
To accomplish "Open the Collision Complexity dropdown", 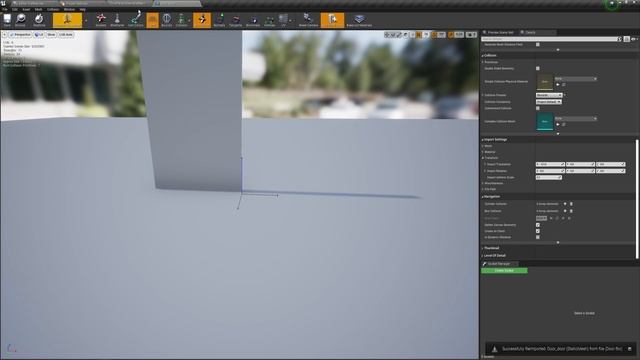I will (549, 102).
